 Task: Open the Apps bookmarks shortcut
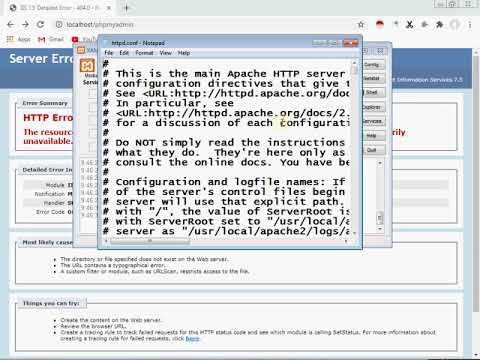click(19, 39)
